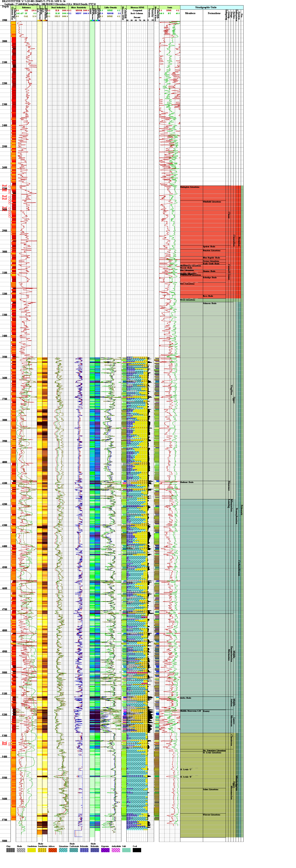Click the Members column heading
Screen dimensions: 296x868
(x=190, y=13)
